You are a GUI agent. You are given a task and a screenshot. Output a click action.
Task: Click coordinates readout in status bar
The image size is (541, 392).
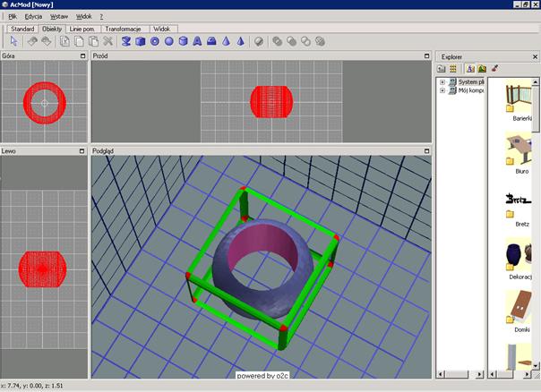click(31, 386)
